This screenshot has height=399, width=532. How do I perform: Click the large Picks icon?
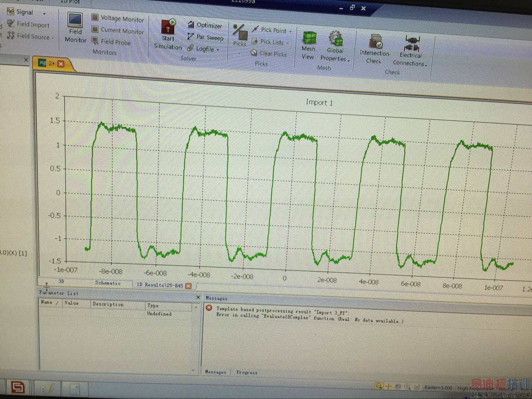(240, 31)
